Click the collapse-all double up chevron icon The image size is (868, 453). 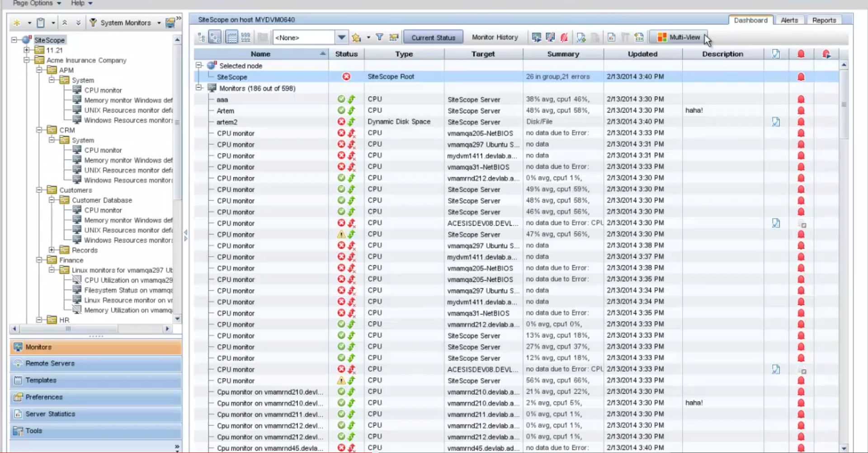[65, 23]
